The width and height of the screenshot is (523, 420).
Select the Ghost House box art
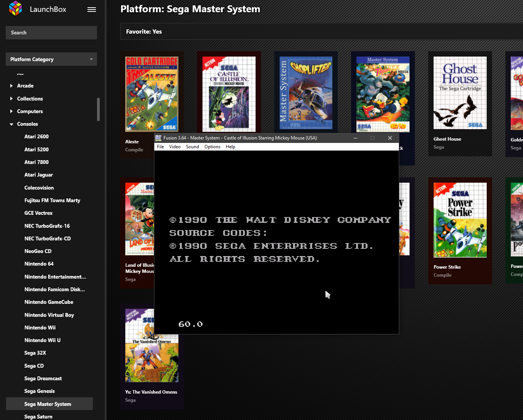(x=460, y=93)
